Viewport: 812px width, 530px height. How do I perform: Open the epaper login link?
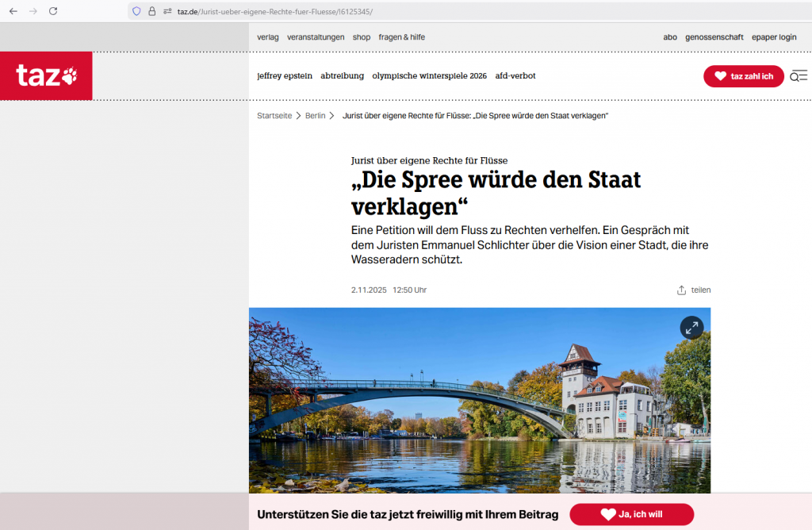point(776,37)
